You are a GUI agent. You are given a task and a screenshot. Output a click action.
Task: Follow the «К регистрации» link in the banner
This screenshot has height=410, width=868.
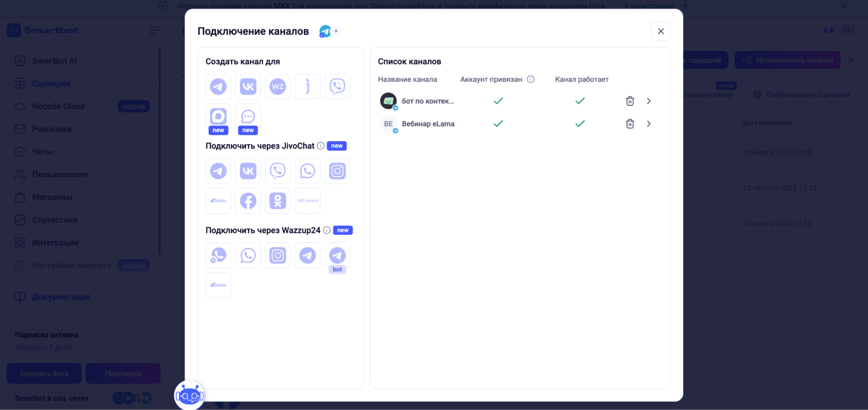[x=649, y=6]
